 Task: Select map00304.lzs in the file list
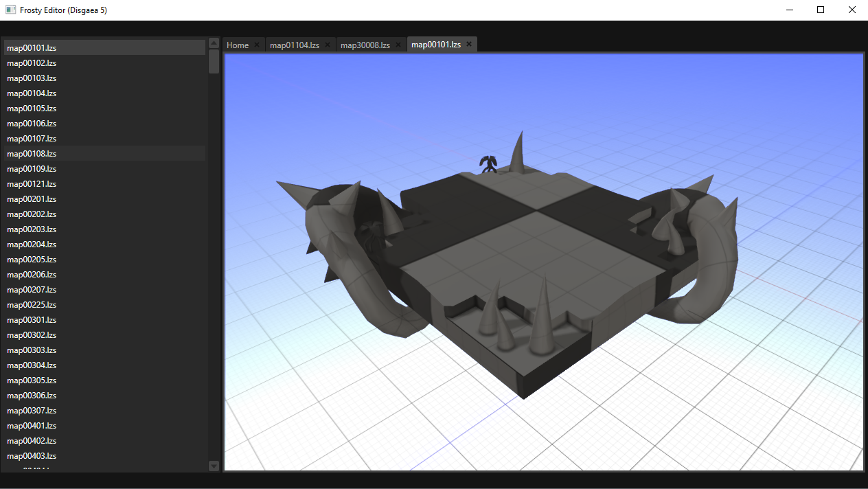(x=104, y=365)
